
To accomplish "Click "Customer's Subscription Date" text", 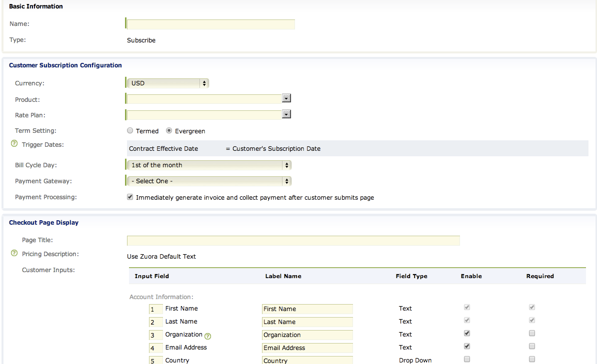I will click(276, 148).
